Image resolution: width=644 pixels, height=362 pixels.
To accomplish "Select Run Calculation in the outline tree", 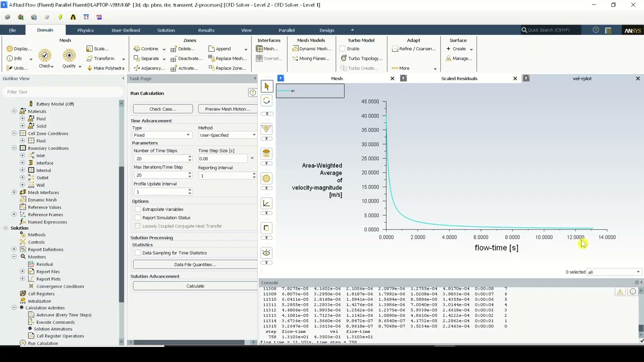I will pyautogui.click(x=43, y=343).
